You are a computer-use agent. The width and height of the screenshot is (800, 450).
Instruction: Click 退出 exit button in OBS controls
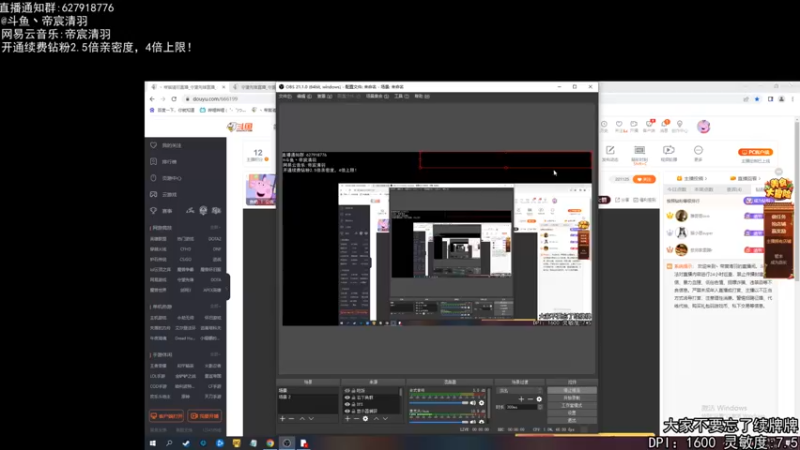tap(571, 420)
